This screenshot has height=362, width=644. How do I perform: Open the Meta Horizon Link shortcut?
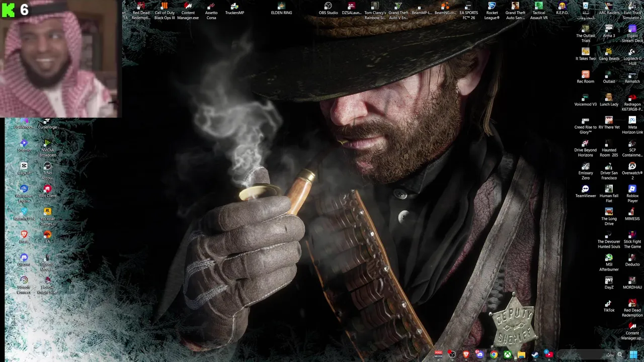[x=632, y=125]
